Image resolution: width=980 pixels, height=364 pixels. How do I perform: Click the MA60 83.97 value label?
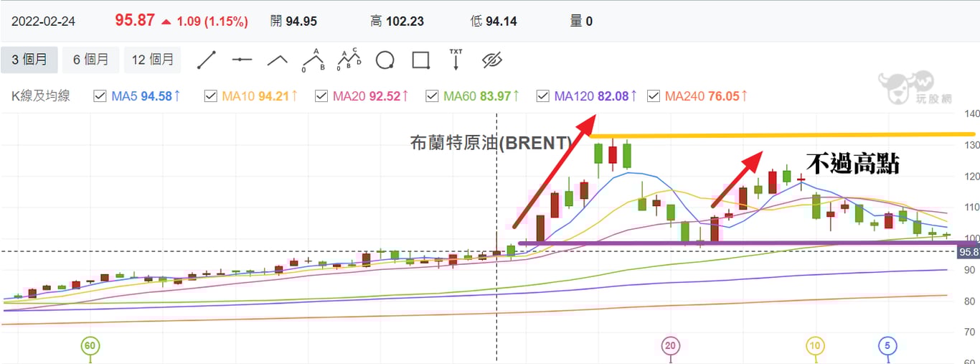click(x=481, y=95)
